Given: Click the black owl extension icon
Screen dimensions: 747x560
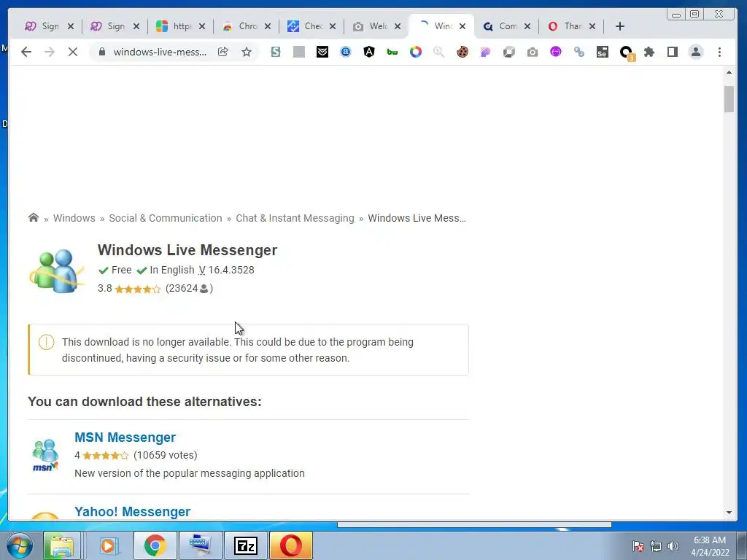Looking at the screenshot, I should (x=322, y=52).
